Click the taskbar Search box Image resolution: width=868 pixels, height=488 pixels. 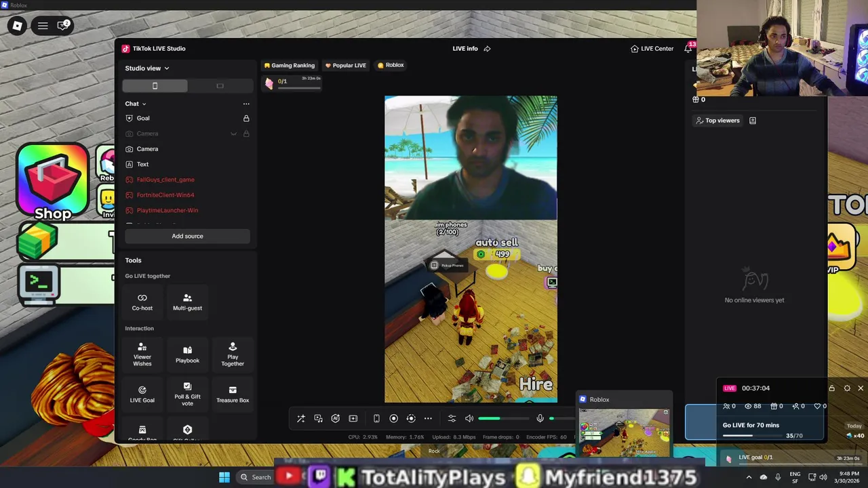256,477
